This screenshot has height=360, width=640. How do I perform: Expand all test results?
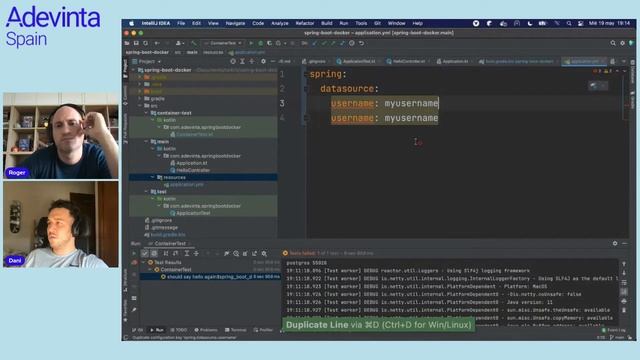tap(187, 253)
